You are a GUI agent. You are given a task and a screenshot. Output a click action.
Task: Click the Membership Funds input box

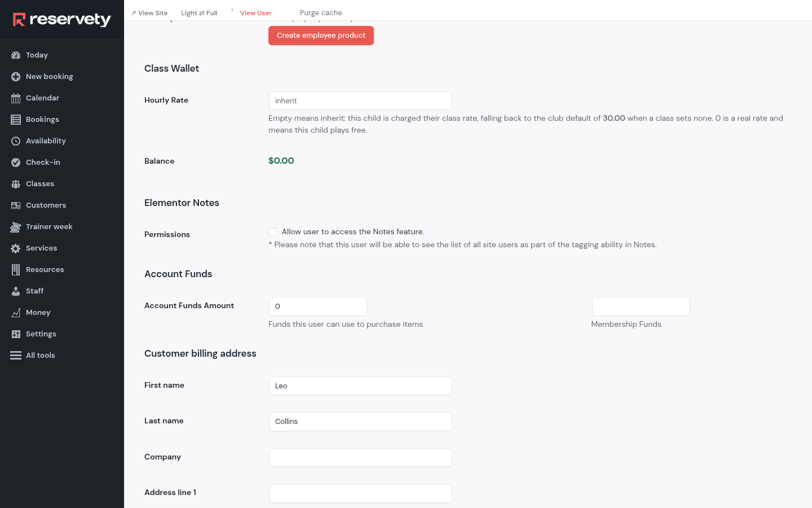(x=641, y=306)
